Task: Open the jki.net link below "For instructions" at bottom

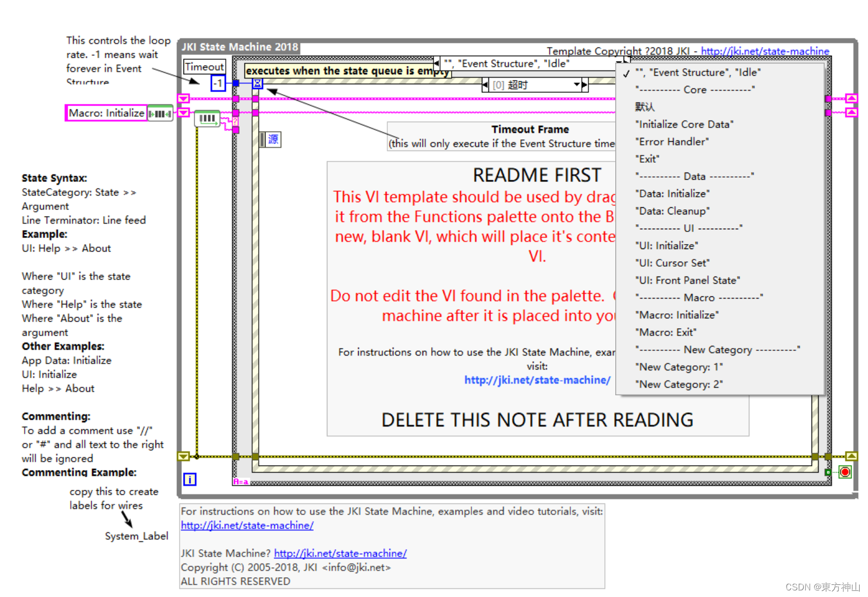Action: click(x=247, y=526)
